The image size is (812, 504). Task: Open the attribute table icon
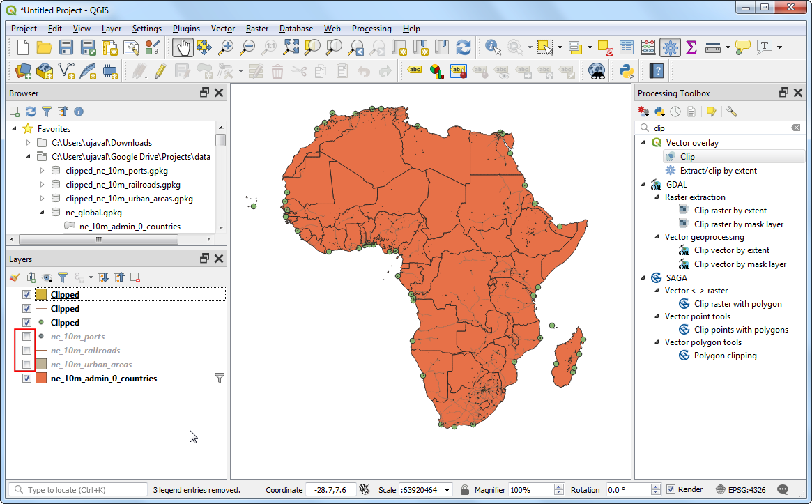click(x=627, y=47)
